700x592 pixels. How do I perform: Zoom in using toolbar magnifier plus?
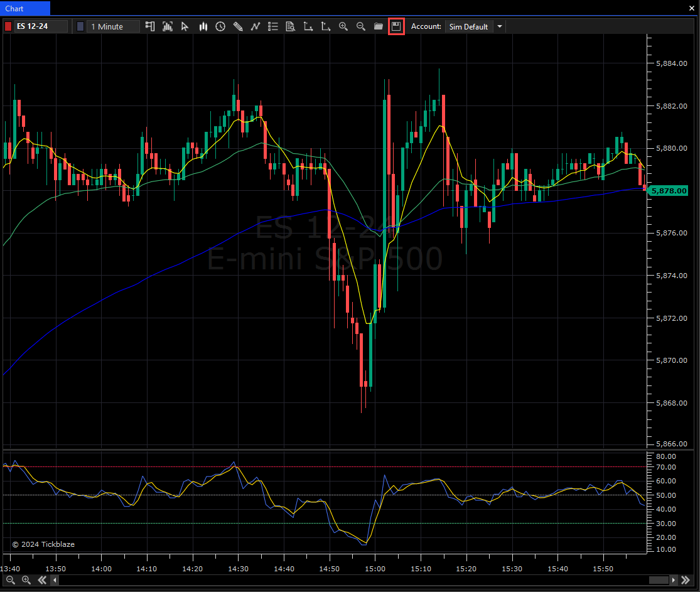tap(343, 26)
